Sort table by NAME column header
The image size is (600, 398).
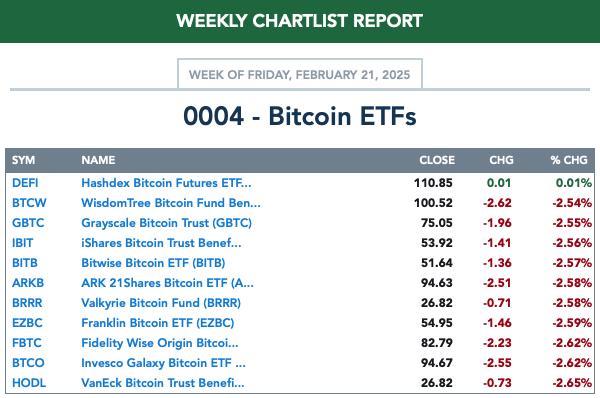point(98,160)
